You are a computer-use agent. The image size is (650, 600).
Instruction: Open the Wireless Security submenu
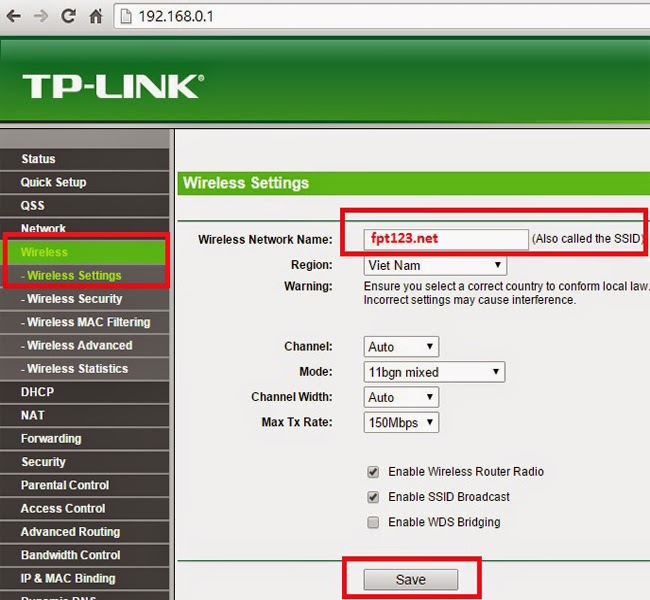point(85,299)
